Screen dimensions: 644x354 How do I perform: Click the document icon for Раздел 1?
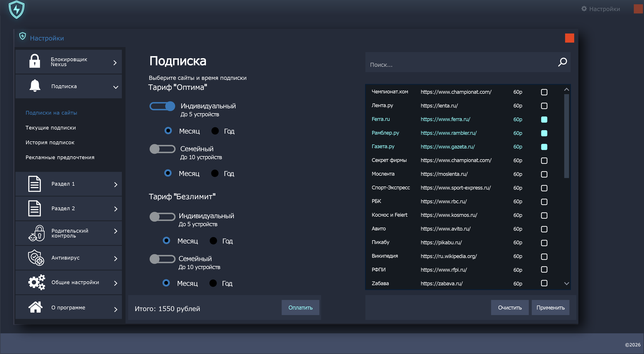(x=35, y=184)
